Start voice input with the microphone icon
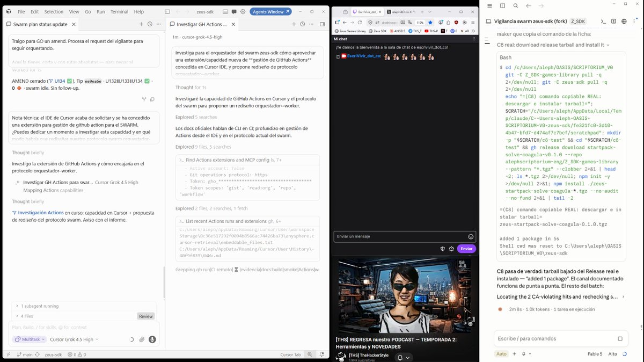644x362 pixels. click(x=152, y=339)
